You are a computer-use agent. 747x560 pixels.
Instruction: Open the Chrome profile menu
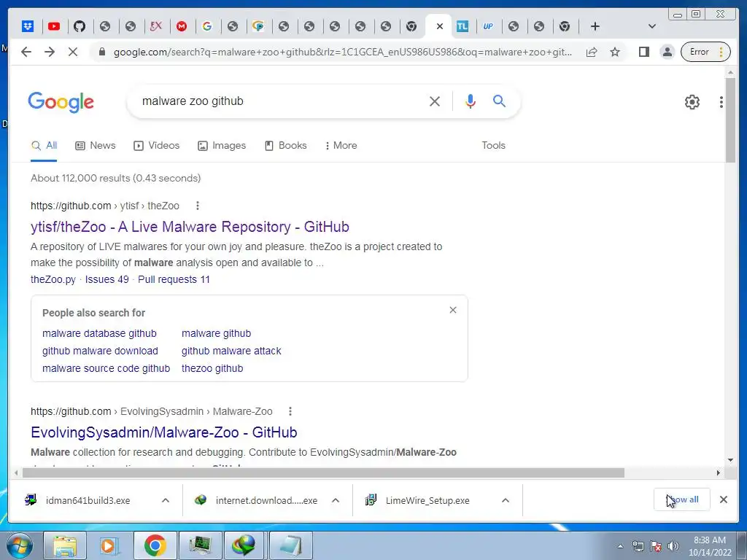tap(667, 52)
